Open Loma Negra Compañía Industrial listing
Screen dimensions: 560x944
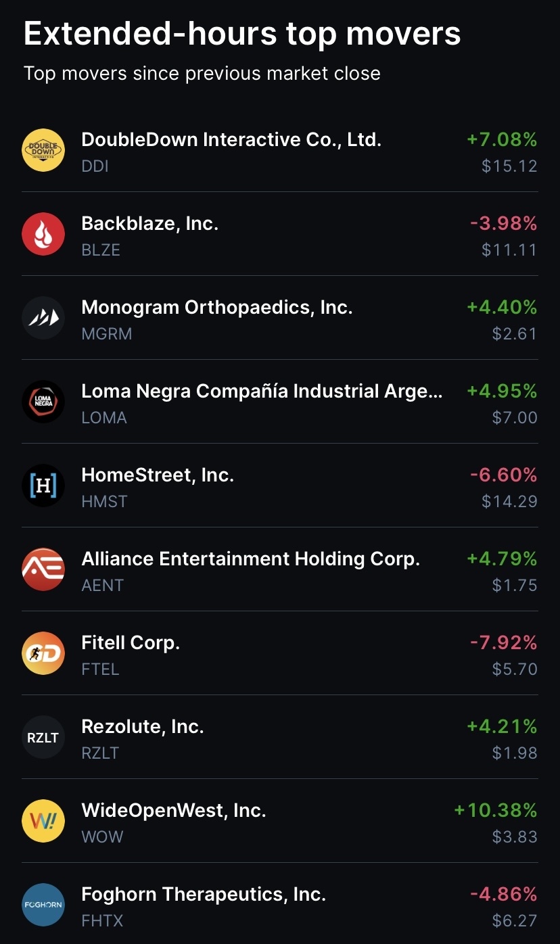point(262,392)
